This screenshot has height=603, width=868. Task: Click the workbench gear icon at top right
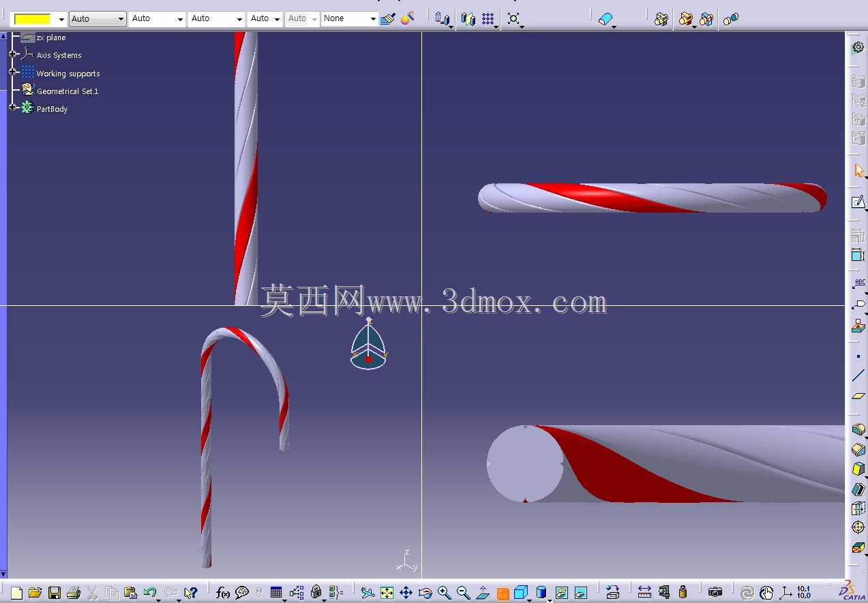pos(858,47)
